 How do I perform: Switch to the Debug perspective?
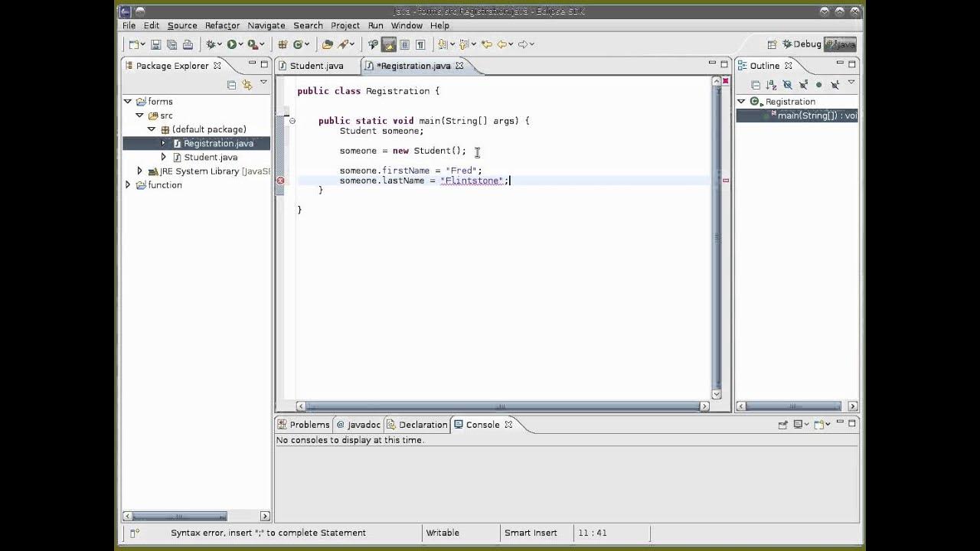point(801,44)
